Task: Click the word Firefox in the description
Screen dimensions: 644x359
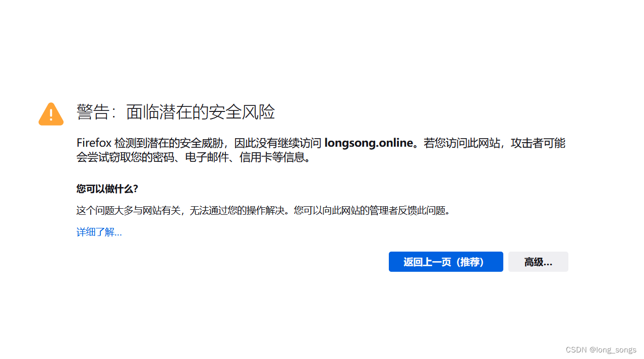Action: pyautogui.click(x=94, y=143)
